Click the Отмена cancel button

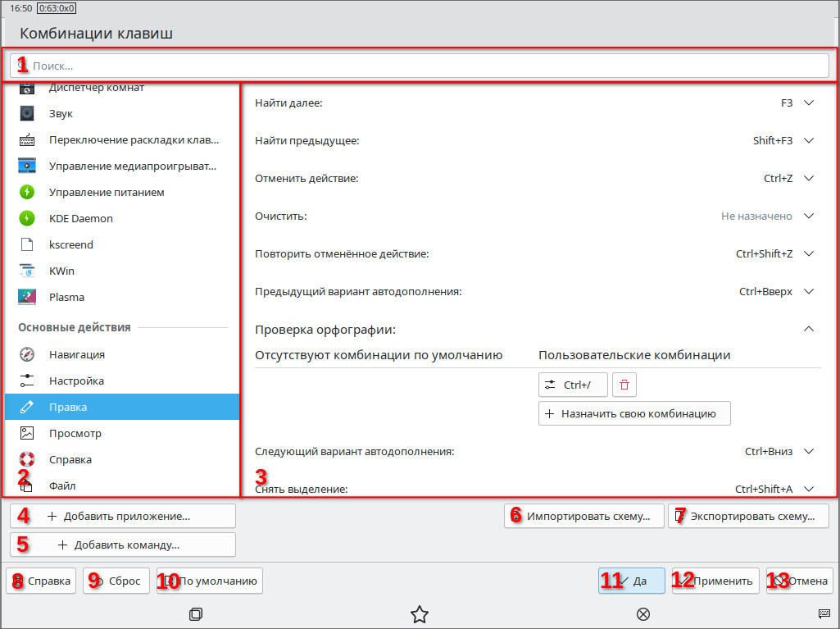click(799, 581)
